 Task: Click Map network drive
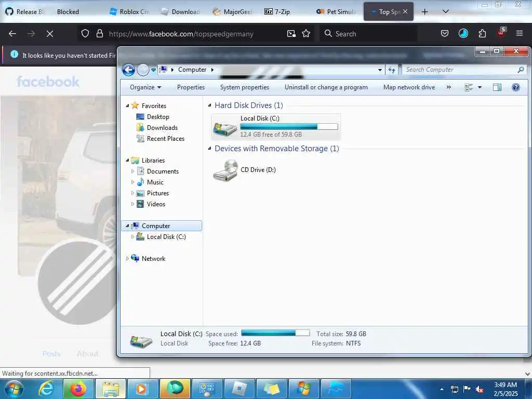click(409, 87)
